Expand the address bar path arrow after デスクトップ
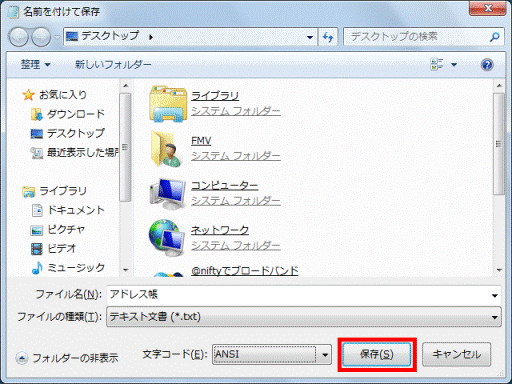Viewport: 512px width, 384px height. pyautogui.click(x=151, y=37)
